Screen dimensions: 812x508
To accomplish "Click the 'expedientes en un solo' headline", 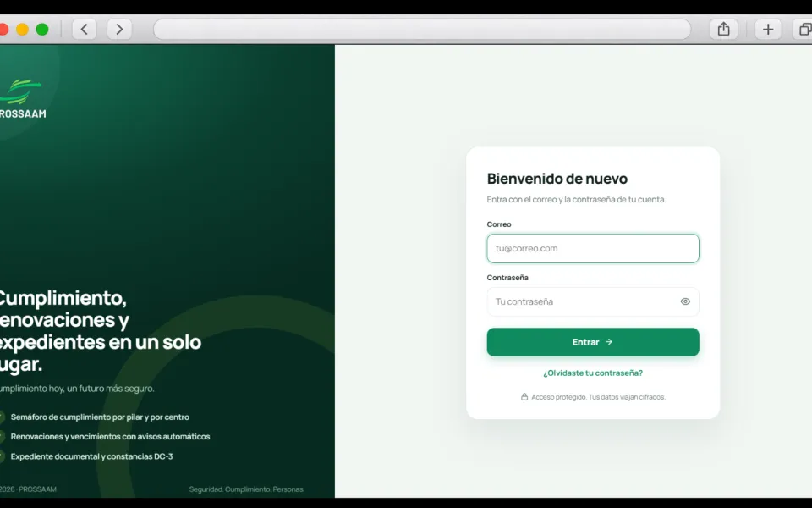I will (x=100, y=342).
